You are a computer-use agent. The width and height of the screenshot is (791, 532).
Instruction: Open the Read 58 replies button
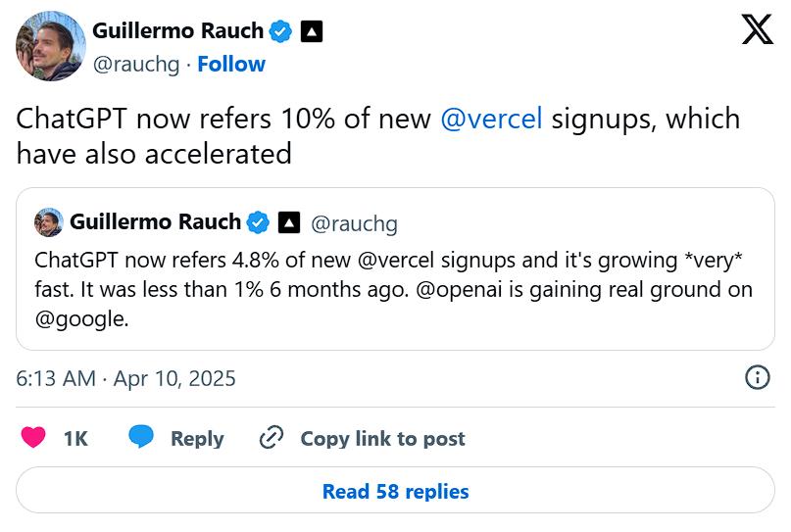coord(395,492)
